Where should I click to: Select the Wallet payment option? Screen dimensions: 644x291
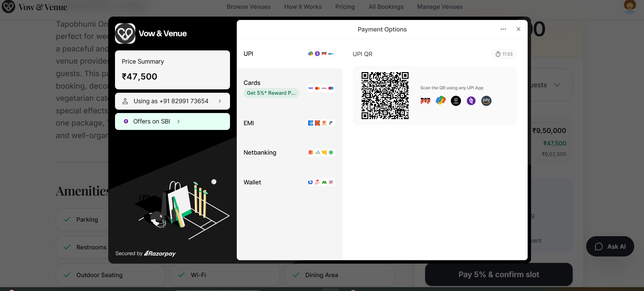pyautogui.click(x=290, y=182)
